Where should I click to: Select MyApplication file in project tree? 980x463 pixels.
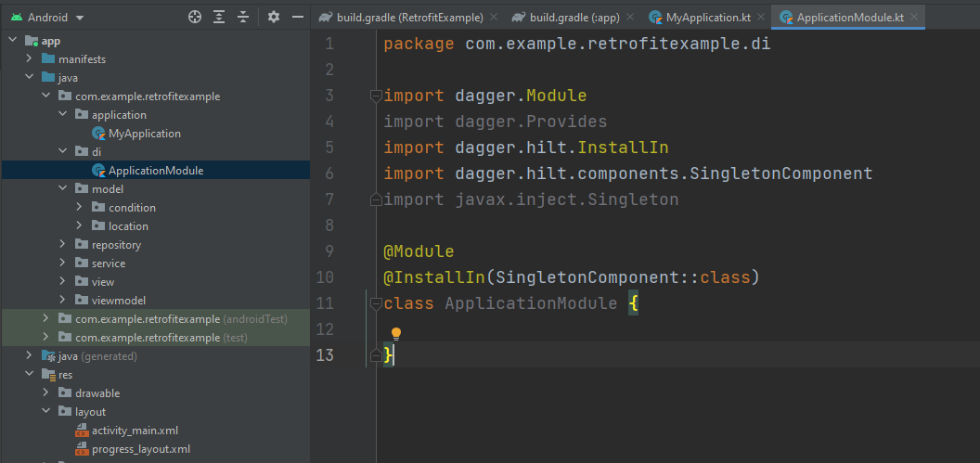(144, 134)
